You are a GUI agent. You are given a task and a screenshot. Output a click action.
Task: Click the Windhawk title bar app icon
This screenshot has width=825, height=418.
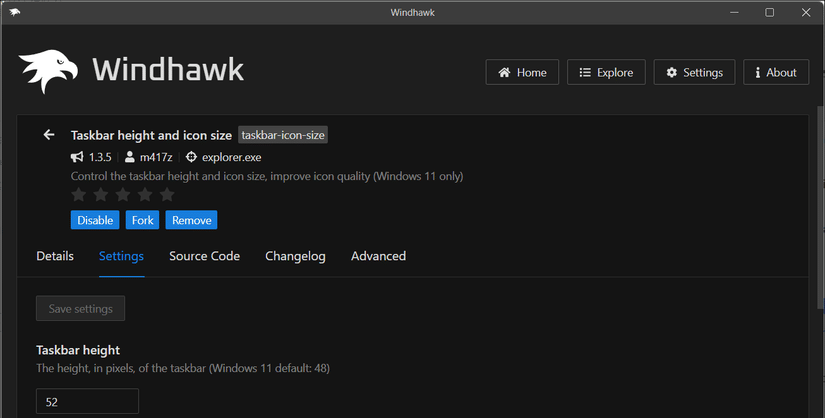pos(14,12)
